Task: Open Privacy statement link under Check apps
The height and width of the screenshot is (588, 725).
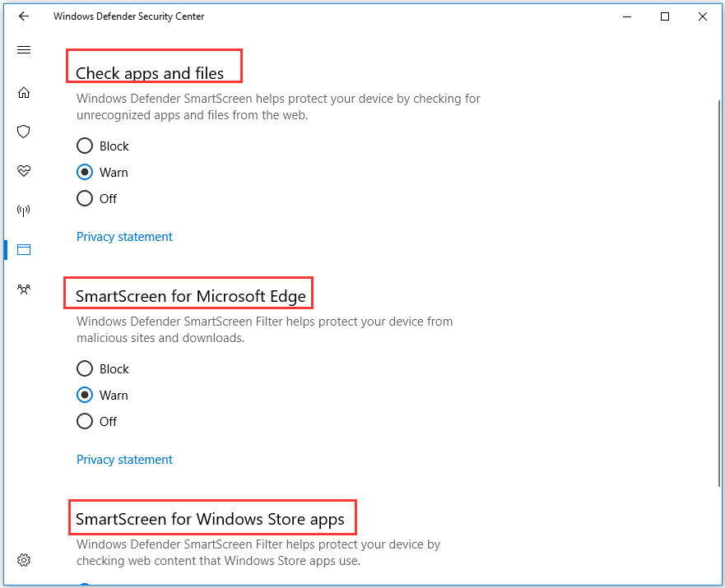Action: click(x=124, y=237)
